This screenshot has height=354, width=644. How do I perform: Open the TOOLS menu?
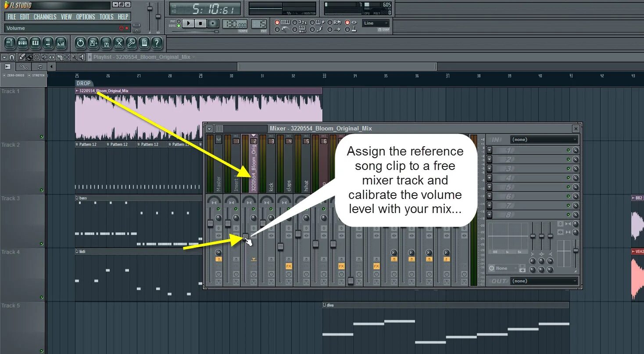[107, 17]
